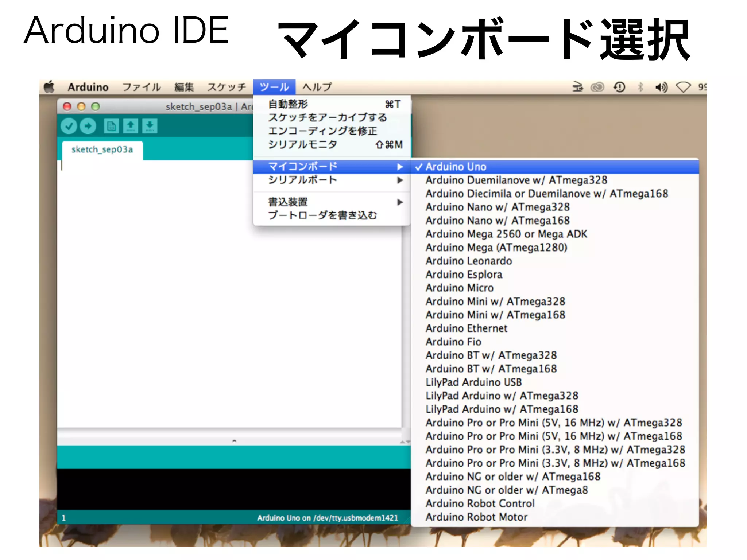Select Arduino Nano w/ ATmega328

(555, 207)
